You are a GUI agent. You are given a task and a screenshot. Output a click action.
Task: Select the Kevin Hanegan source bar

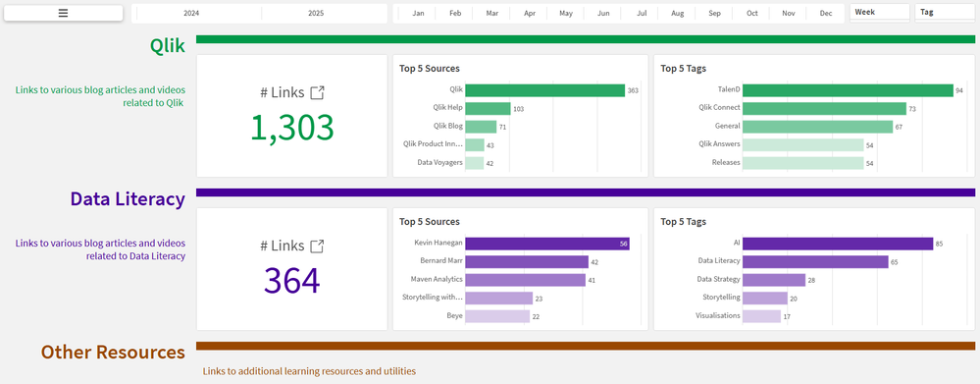(x=546, y=244)
